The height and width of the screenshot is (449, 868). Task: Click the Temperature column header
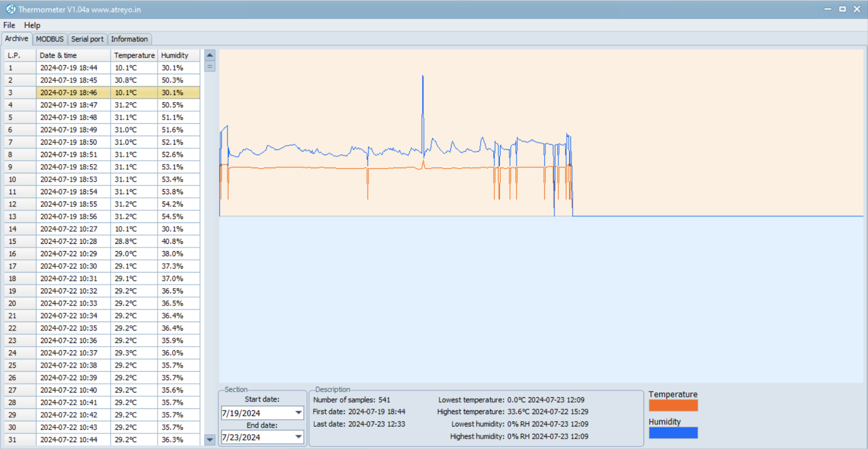tap(134, 55)
